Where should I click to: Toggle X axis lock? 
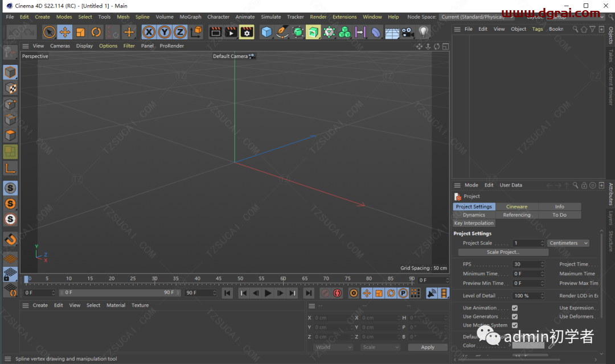pos(149,32)
